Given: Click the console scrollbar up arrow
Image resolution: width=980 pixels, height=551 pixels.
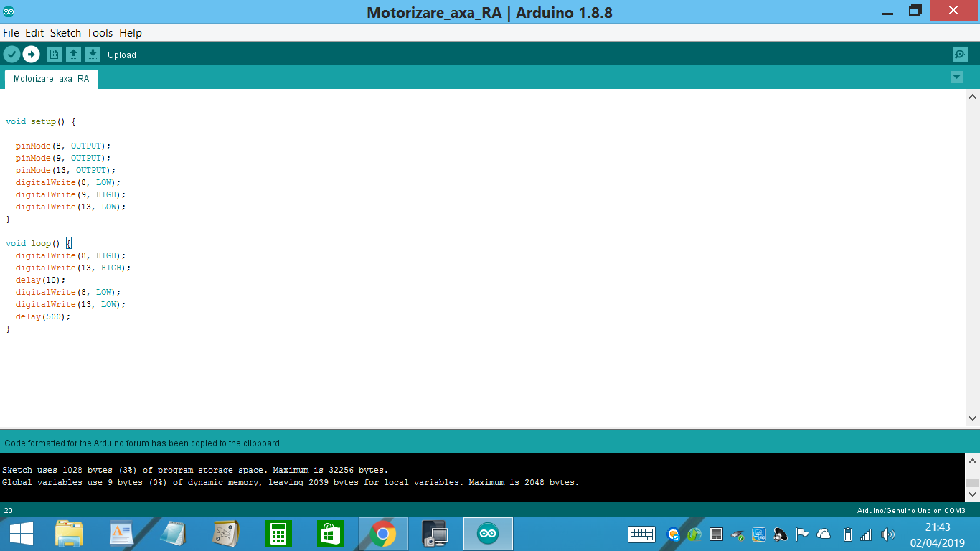Looking at the screenshot, I should (x=973, y=461).
